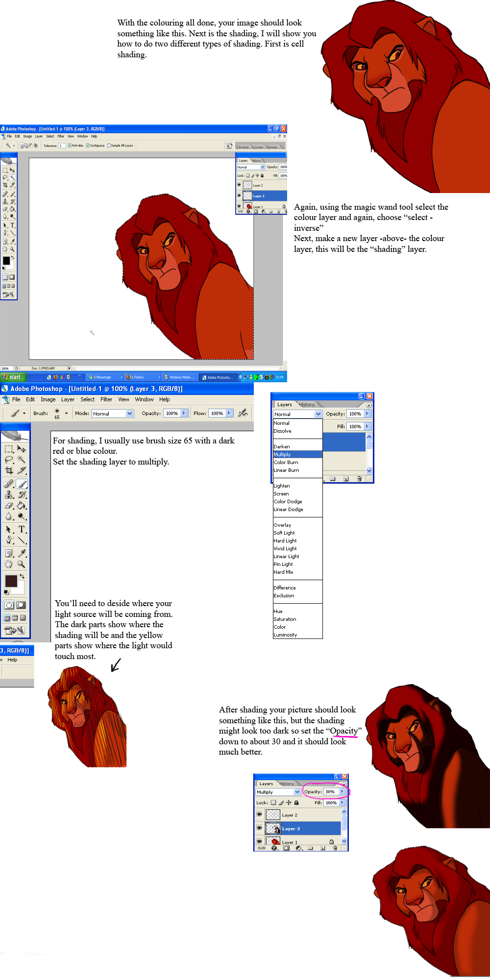Select the Rectangular Marquee tool in the enlarged toolbox

click(x=9, y=449)
